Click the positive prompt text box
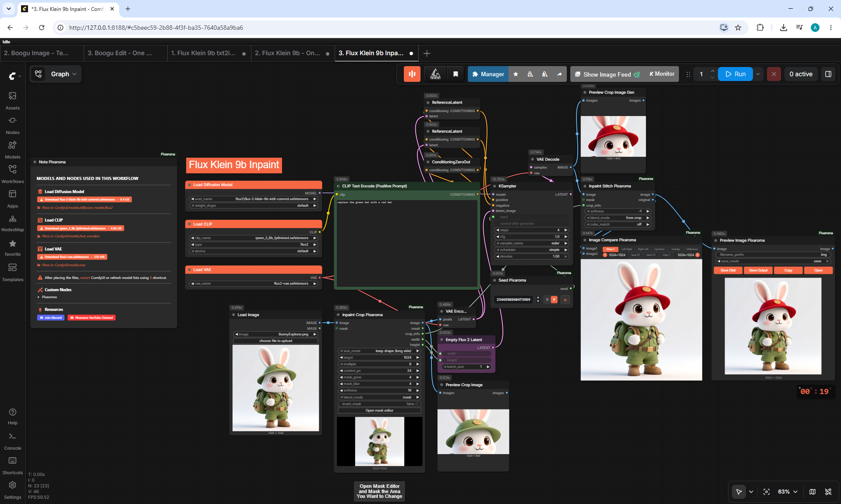The image size is (841, 504). [x=407, y=243]
